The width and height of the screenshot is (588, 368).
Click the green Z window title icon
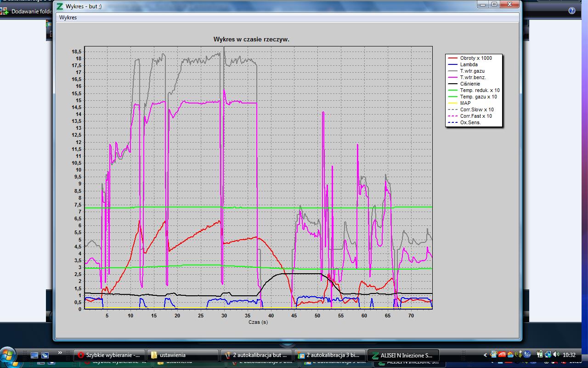[60, 6]
